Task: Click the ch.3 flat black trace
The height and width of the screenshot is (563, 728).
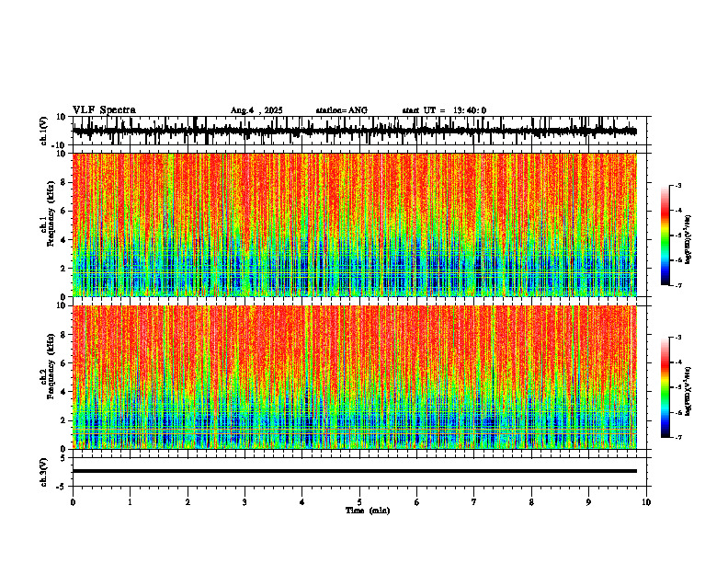Action: 354,471
